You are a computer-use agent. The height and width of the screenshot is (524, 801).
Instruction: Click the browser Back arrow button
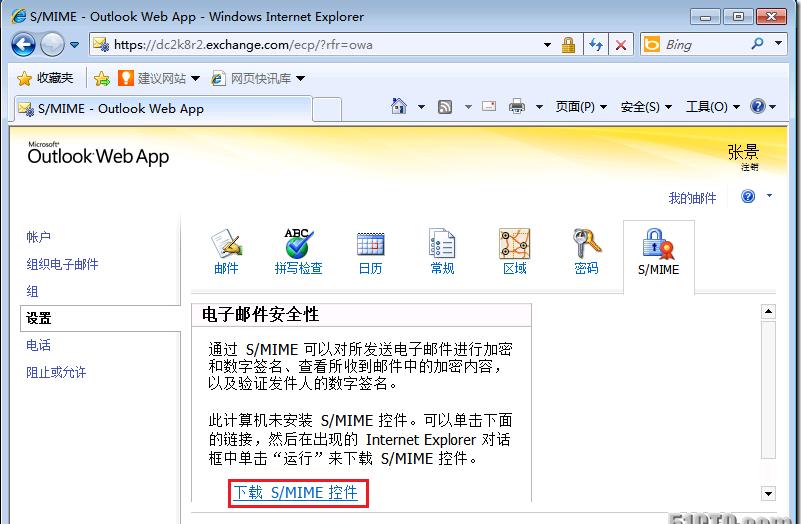click(x=23, y=44)
